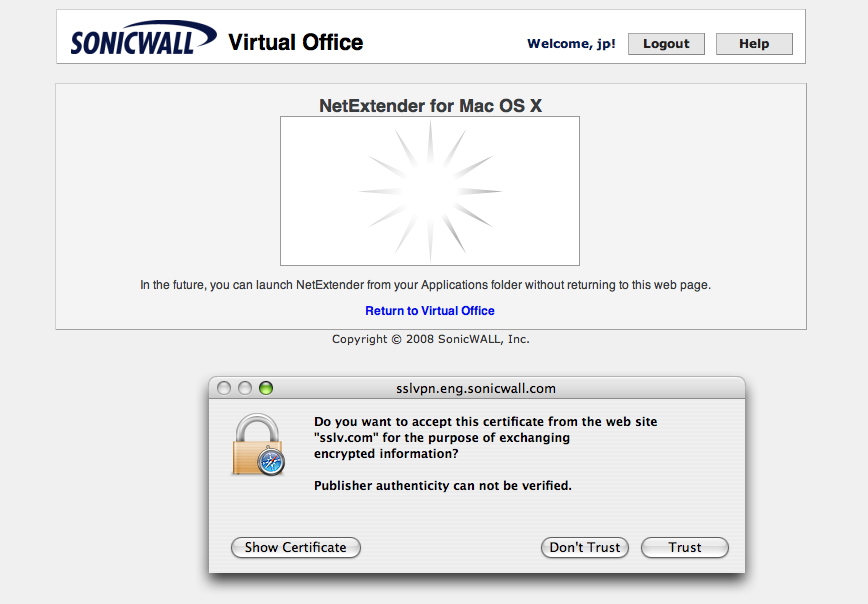Screen dimensions: 868x604
Task: Click the "Welcome, jp!" greeting
Action: tap(571, 44)
